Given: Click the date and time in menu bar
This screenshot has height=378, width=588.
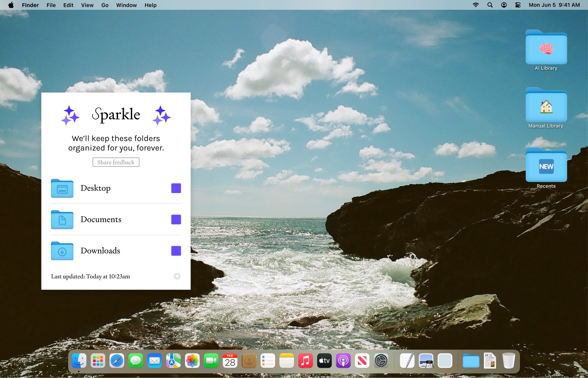Looking at the screenshot, I should (x=554, y=5).
